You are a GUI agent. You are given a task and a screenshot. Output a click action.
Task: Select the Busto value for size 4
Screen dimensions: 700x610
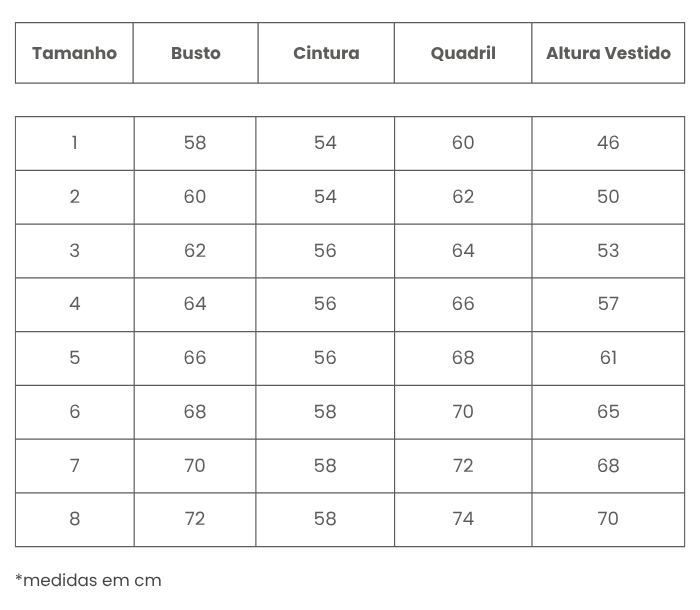(195, 304)
